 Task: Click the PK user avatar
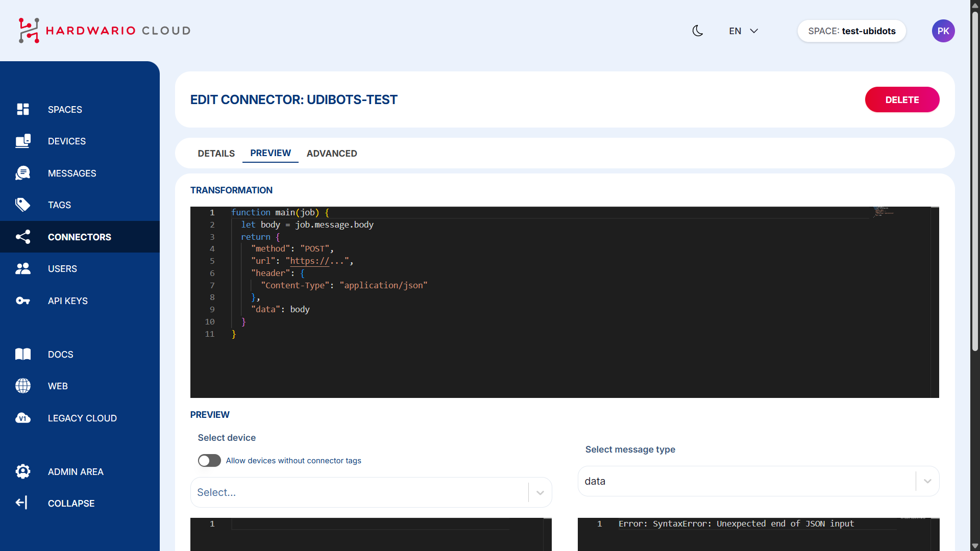point(943,31)
